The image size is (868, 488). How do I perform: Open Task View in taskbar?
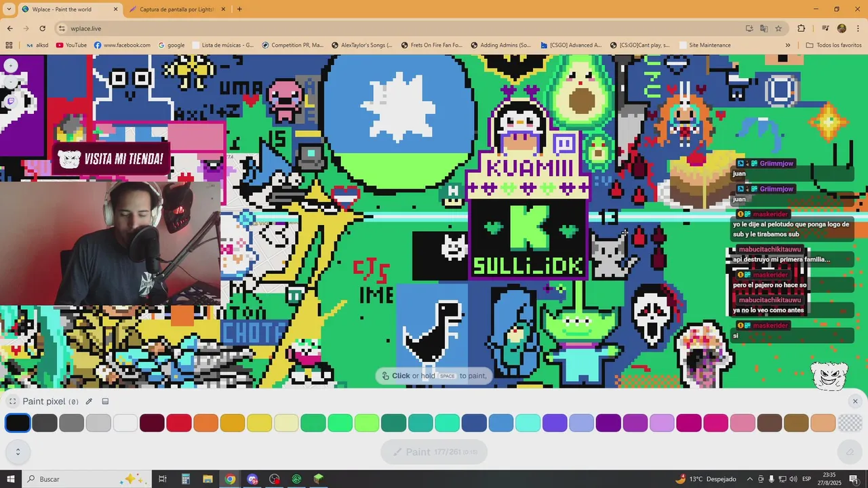point(163,479)
